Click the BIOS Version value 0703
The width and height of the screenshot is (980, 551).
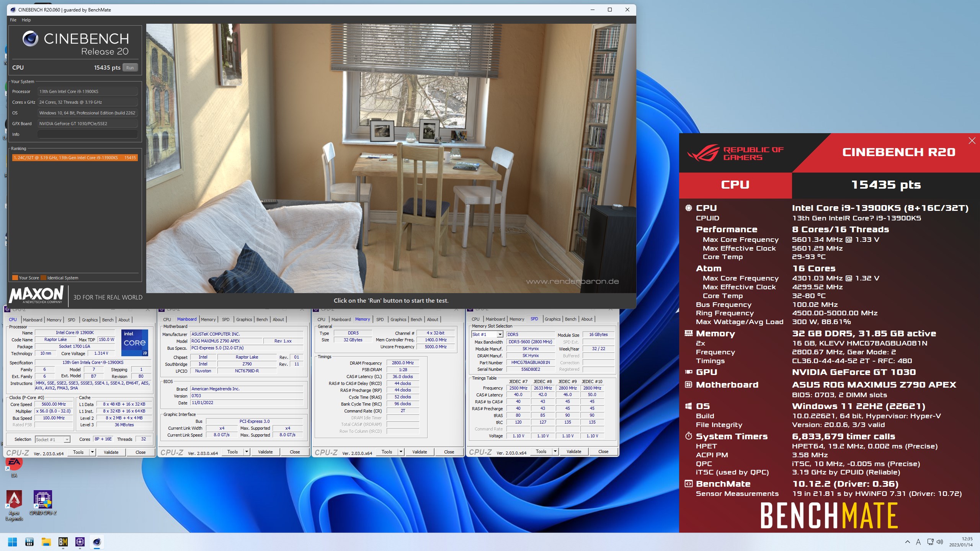pos(247,396)
